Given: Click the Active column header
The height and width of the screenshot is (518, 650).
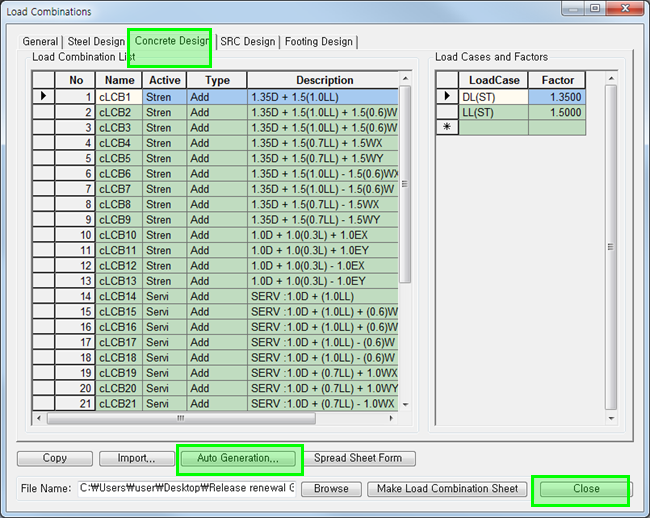Looking at the screenshot, I should 165,80.
